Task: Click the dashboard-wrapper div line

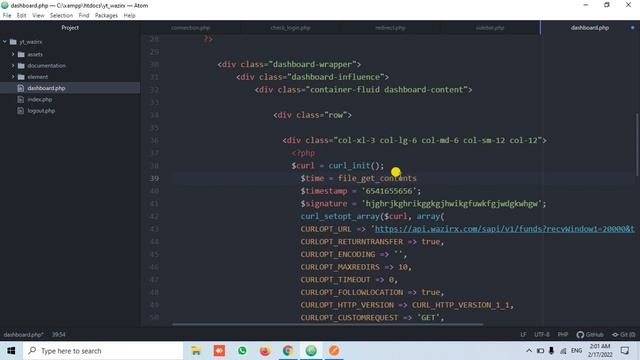Action: (x=289, y=64)
